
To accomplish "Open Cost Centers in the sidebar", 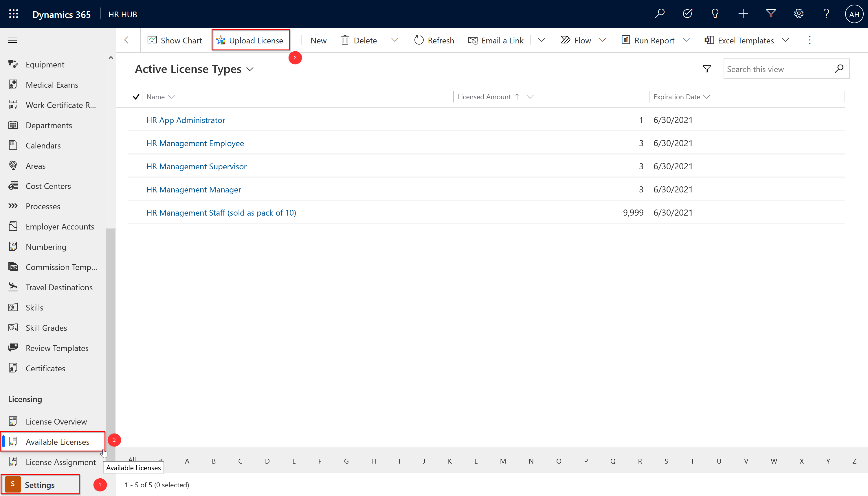I will (x=53, y=186).
